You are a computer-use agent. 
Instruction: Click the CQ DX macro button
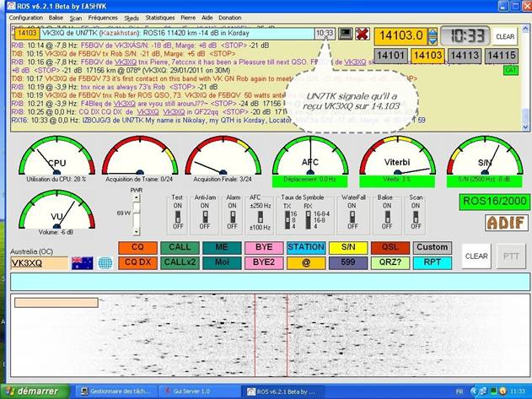click(x=137, y=263)
